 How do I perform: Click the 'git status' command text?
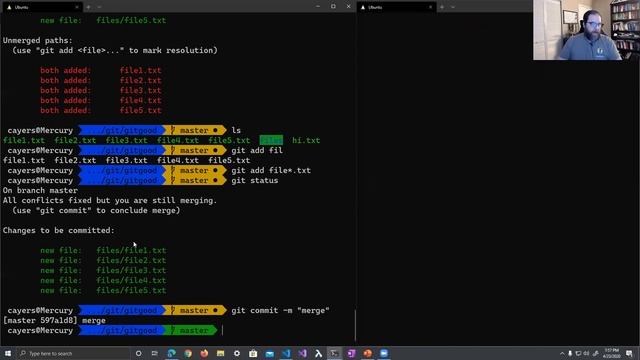tap(255, 180)
